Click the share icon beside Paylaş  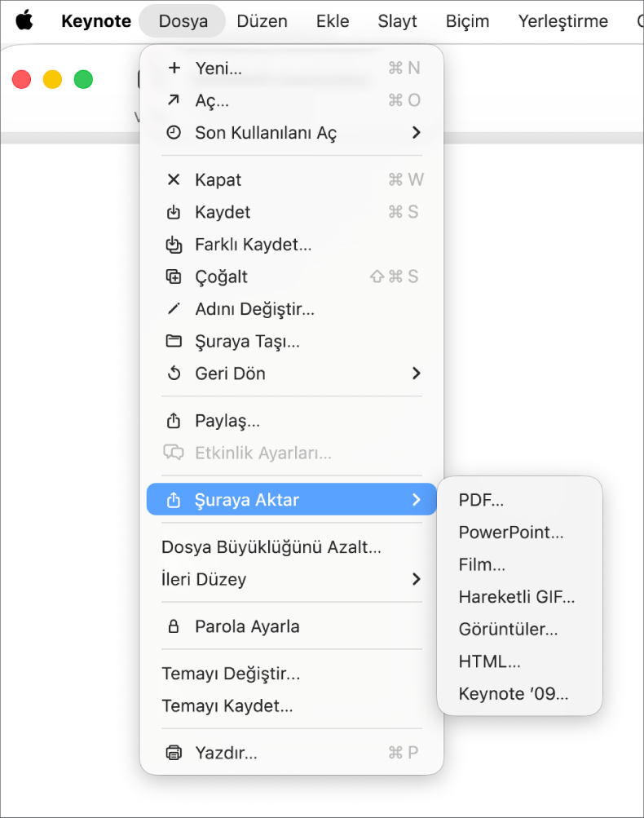tap(174, 421)
